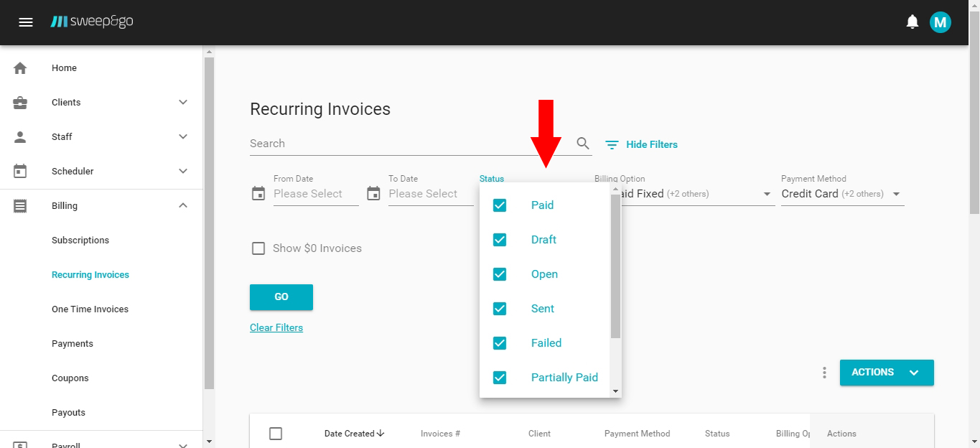Click the status list scrollbar
Screen dimensions: 980x448
pos(615,266)
